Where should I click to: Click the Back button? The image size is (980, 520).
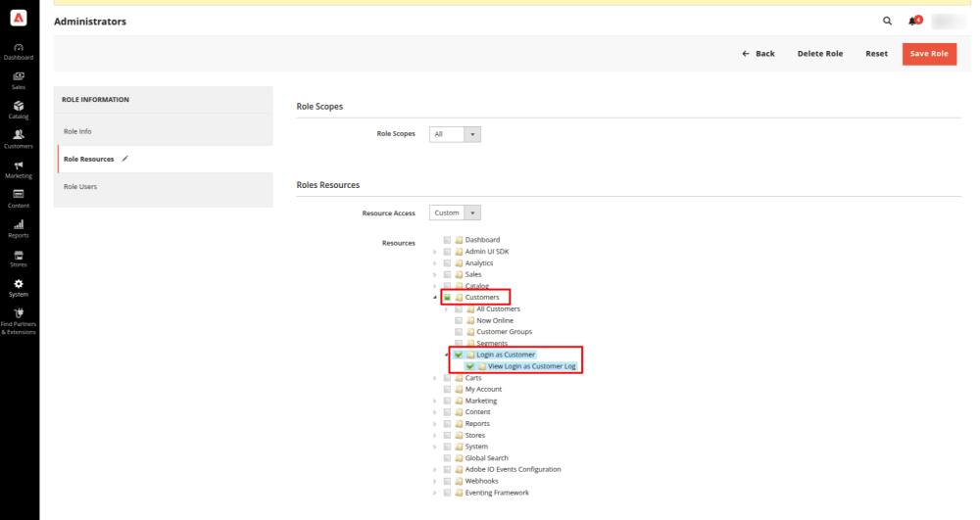759,54
